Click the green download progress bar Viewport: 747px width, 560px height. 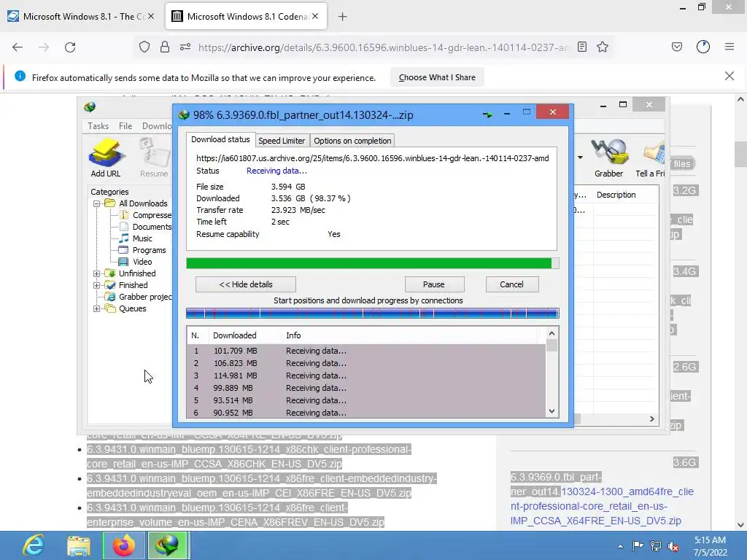[x=373, y=263]
